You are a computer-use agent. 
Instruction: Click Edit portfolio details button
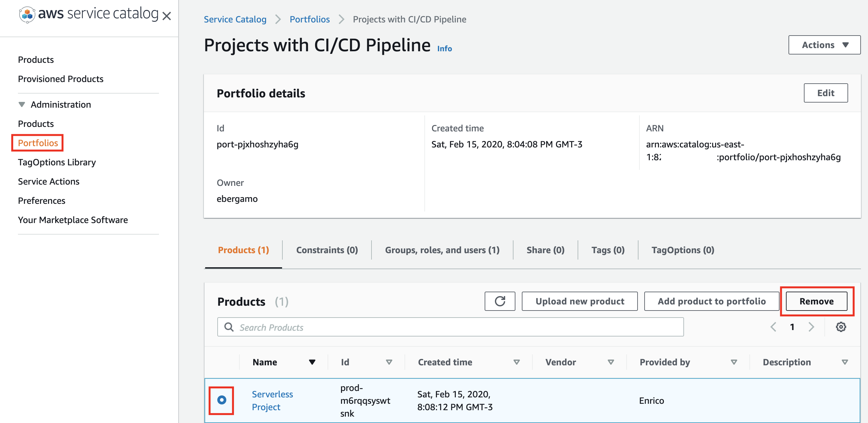point(826,93)
